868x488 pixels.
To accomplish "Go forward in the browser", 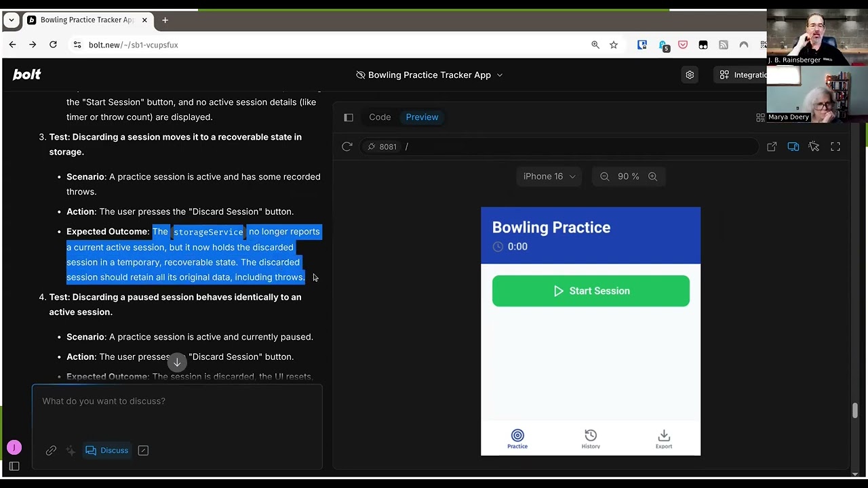I will [33, 45].
